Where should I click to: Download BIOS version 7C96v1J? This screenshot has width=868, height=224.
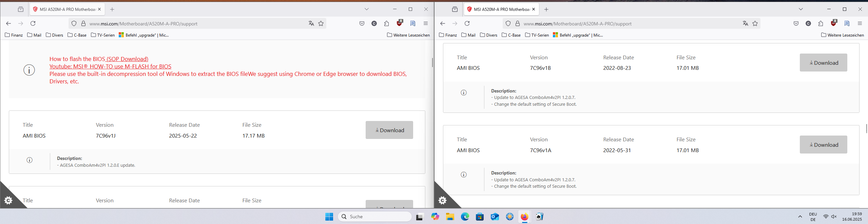[389, 130]
